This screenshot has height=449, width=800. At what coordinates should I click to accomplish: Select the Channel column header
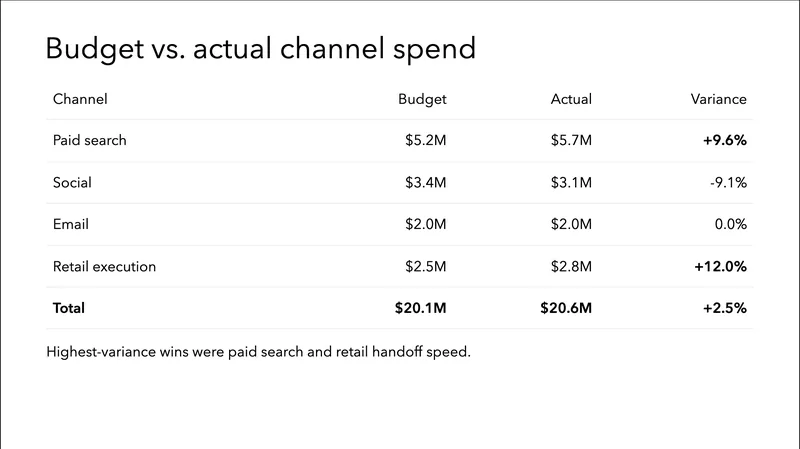(x=80, y=99)
